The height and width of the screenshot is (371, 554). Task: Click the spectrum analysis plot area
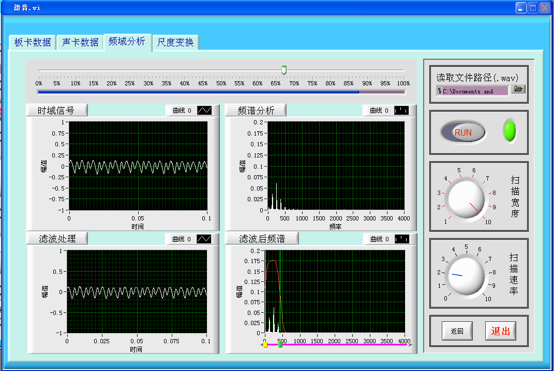pyautogui.click(x=336, y=166)
